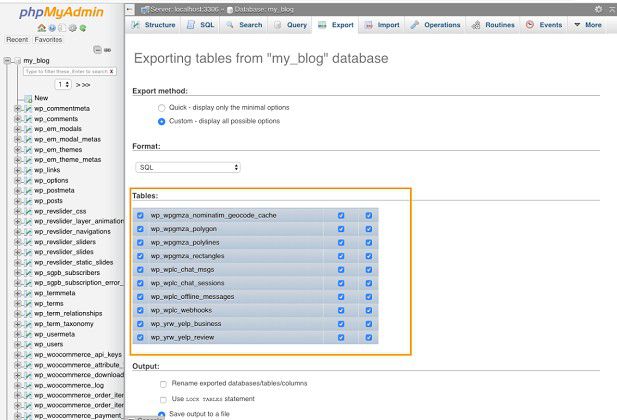Image resolution: width=617 pixels, height=420 pixels.
Task: Click my_blog database icon in tree
Action: (x=17, y=61)
